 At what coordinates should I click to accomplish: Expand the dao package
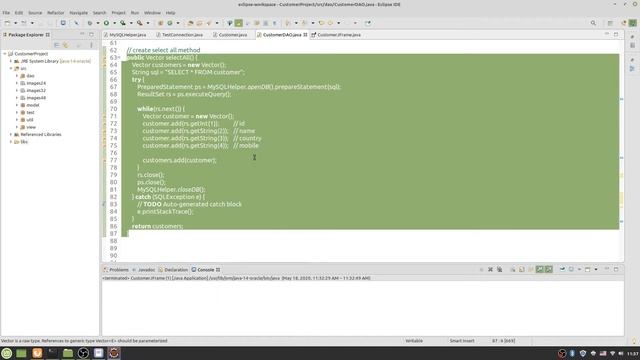click(x=17, y=76)
